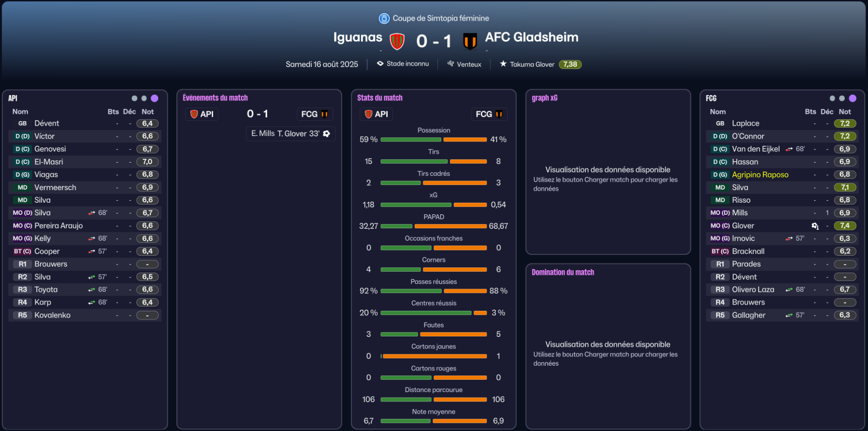Click the goal ball icon in match events

tap(326, 134)
